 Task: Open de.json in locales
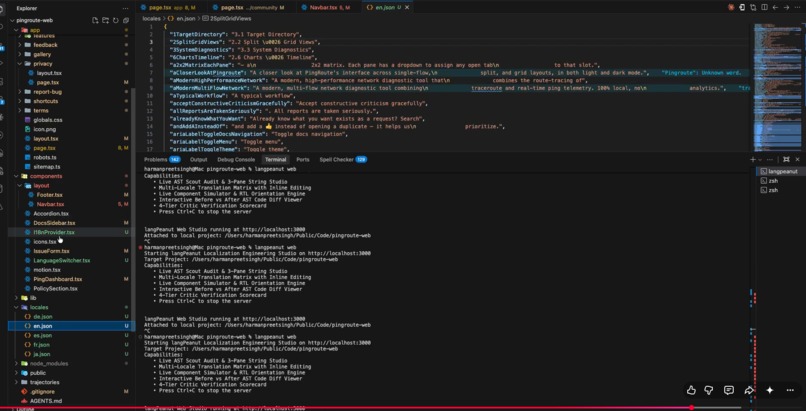pyautogui.click(x=43, y=316)
